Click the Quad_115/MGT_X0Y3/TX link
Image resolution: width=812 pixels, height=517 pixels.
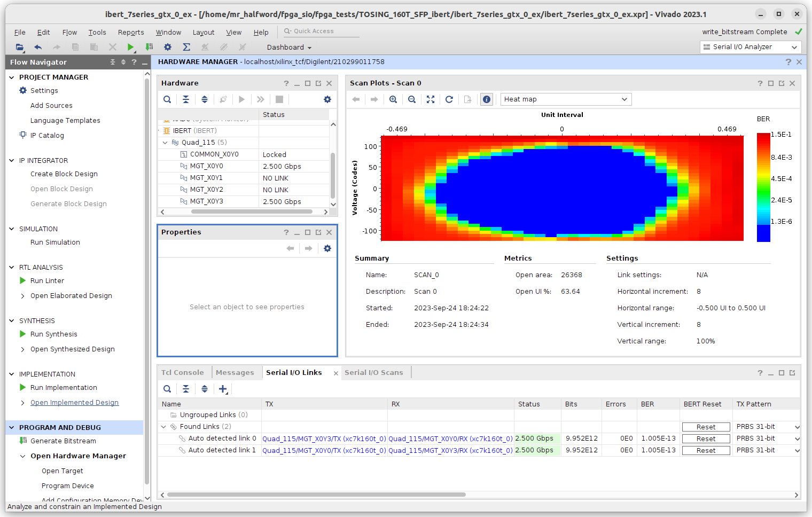pyautogui.click(x=324, y=439)
